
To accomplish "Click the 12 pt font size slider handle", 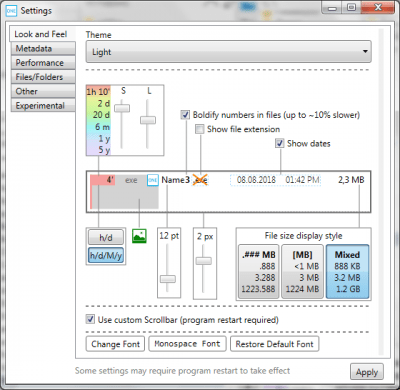I will click(168, 279).
